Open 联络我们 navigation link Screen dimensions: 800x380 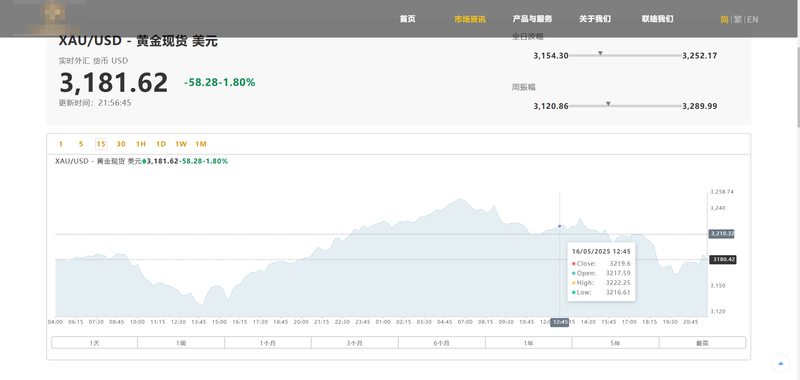pyautogui.click(x=657, y=19)
